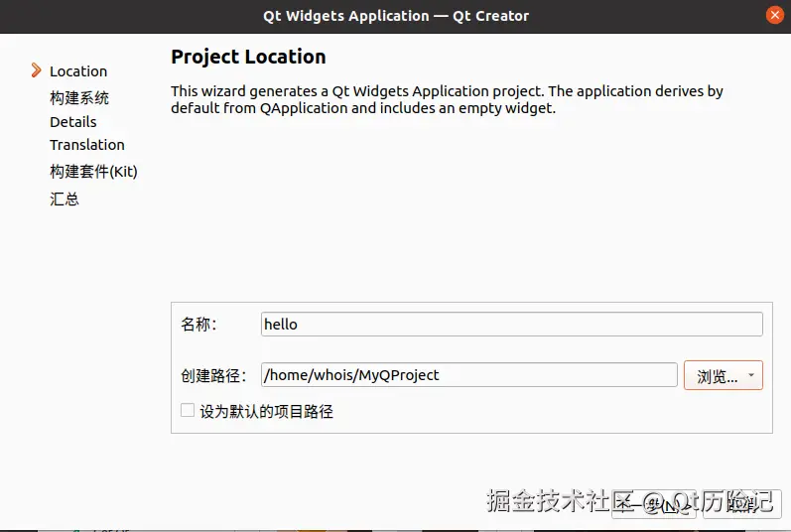Jump to the Translation wizard step
The image size is (791, 532).
pyautogui.click(x=87, y=145)
